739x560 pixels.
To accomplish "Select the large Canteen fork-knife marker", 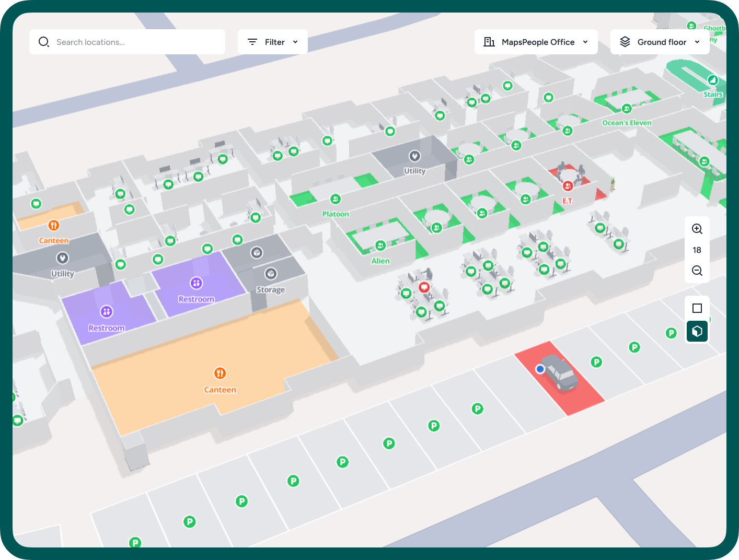I will pyautogui.click(x=220, y=373).
